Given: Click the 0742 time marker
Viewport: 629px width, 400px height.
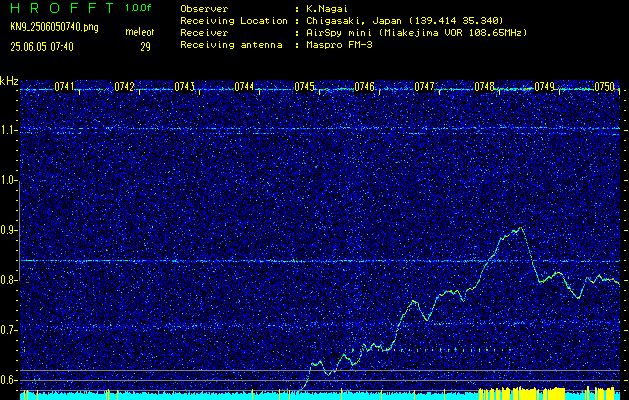Looking at the screenshot, I should click(x=124, y=87).
